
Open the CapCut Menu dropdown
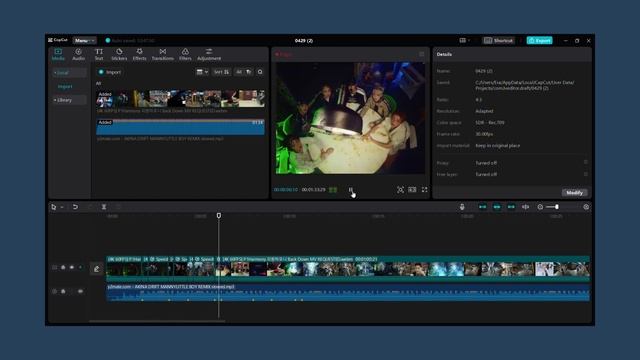pyautogui.click(x=84, y=40)
